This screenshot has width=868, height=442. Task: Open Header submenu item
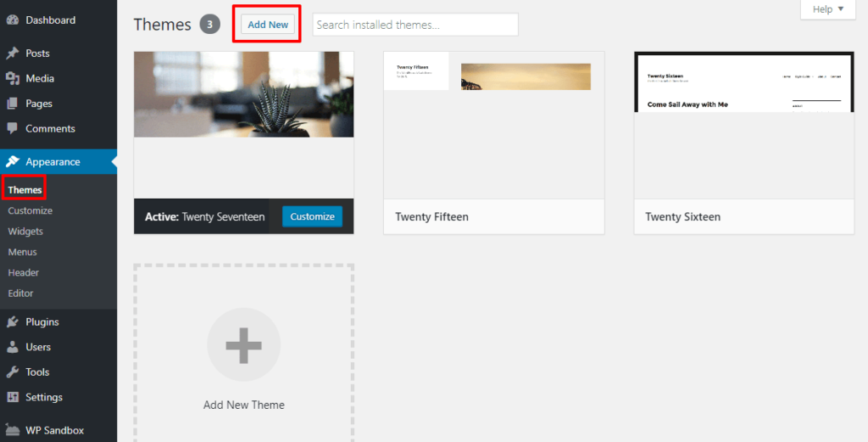coord(23,272)
